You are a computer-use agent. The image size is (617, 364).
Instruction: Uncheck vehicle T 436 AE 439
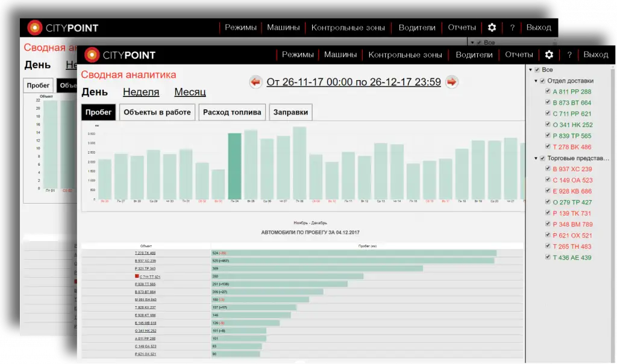point(548,258)
